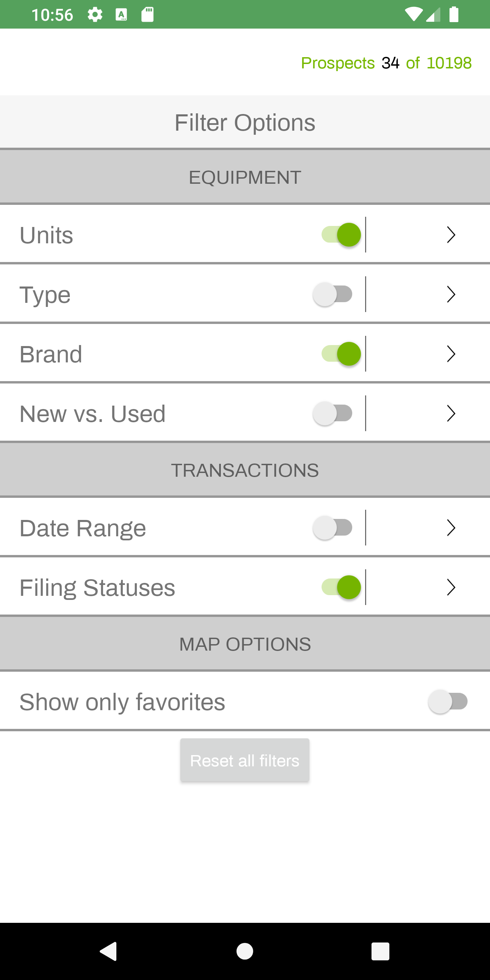490x980 pixels.
Task: Tap the settings gear status icon
Action: click(x=95, y=15)
